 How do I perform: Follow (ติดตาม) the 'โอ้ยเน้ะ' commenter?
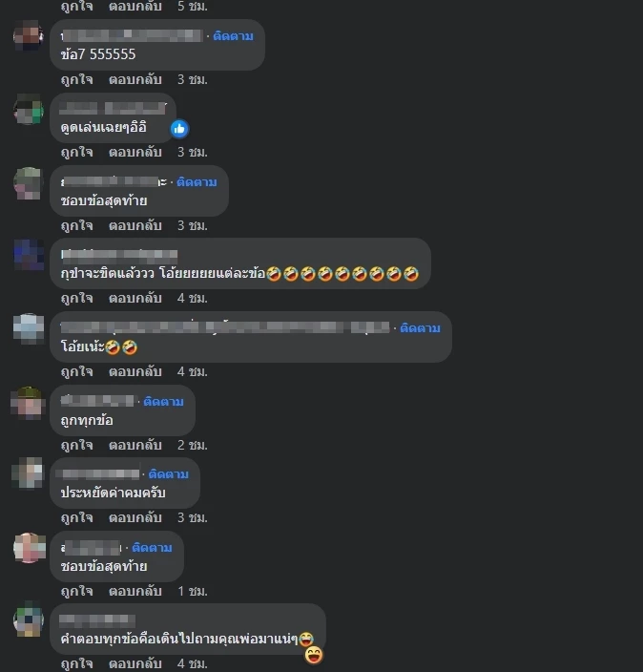coord(420,328)
